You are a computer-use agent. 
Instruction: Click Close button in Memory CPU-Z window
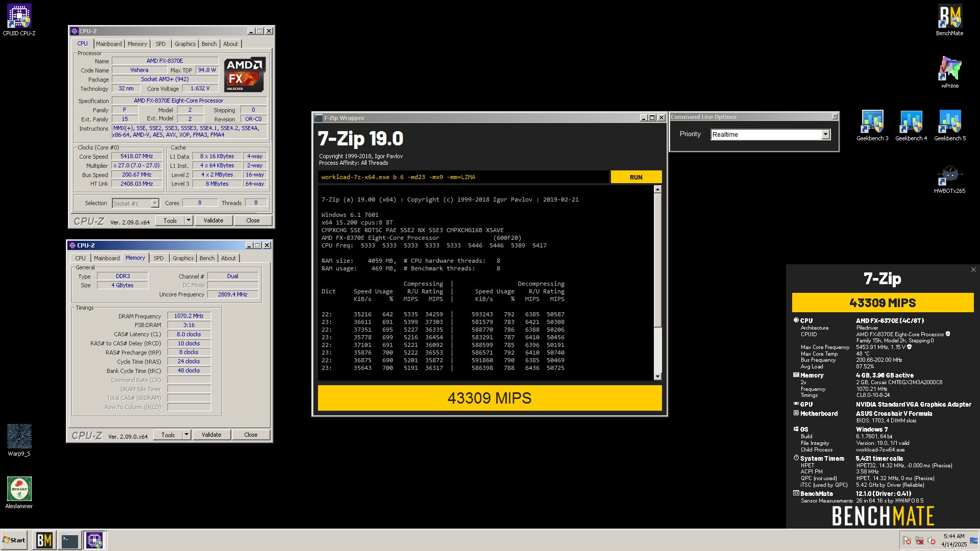251,435
